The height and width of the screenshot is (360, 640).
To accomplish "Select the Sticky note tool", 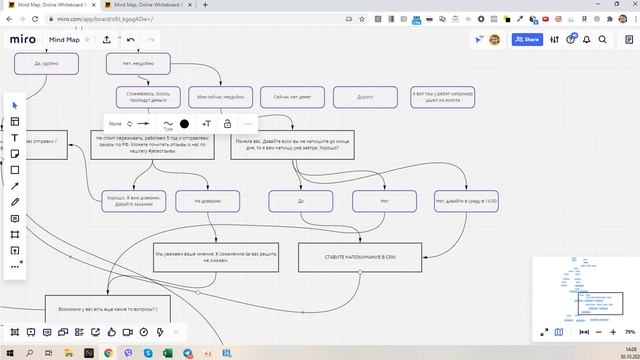I will (x=15, y=154).
